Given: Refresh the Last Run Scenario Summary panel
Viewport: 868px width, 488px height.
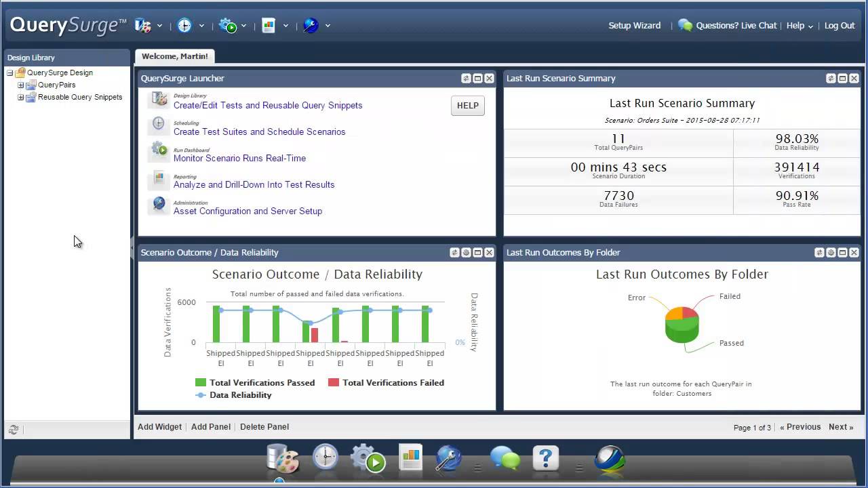Looking at the screenshot, I should (x=831, y=79).
